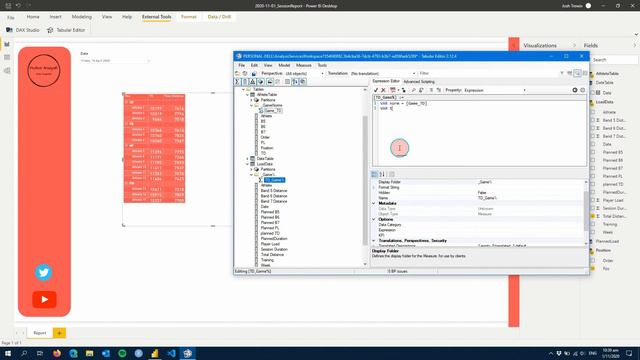Open the YouTube icon on report sidebar

click(44, 299)
